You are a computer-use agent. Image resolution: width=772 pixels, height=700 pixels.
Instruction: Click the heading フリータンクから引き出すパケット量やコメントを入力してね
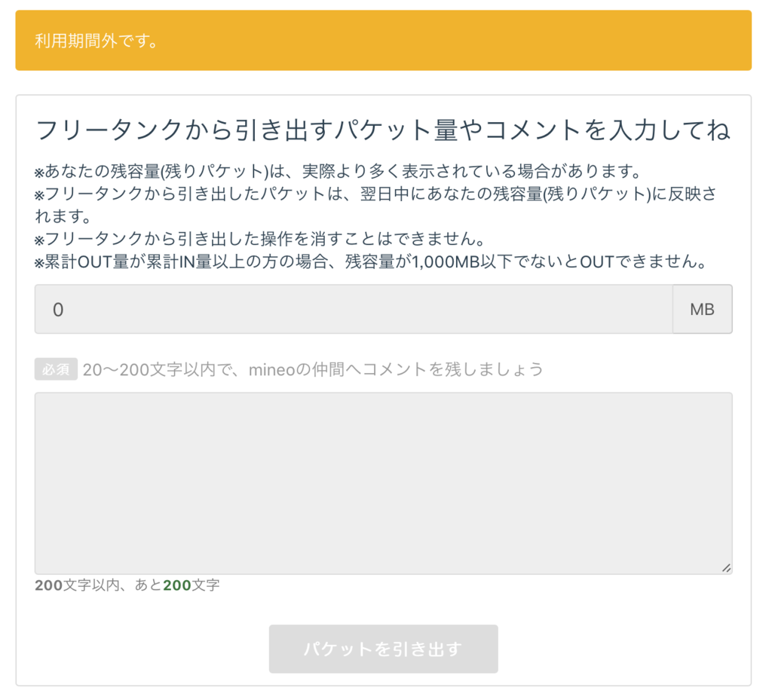point(382,130)
